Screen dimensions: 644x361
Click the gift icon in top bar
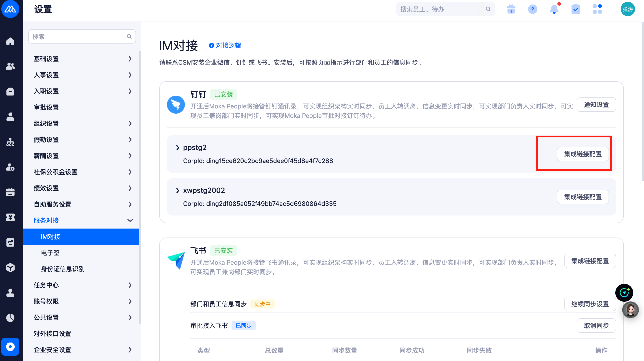pyautogui.click(x=511, y=9)
